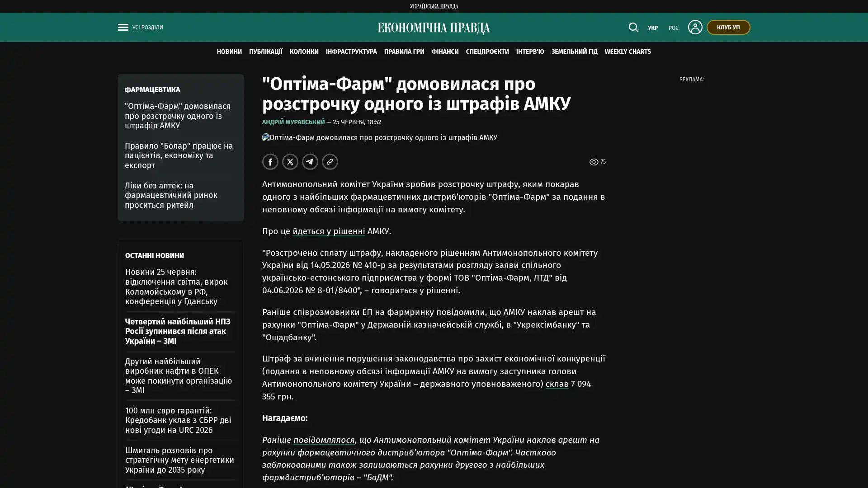This screenshot has width=868, height=488.
Task: Open Новини 25 червня digest article
Action: 177,286
